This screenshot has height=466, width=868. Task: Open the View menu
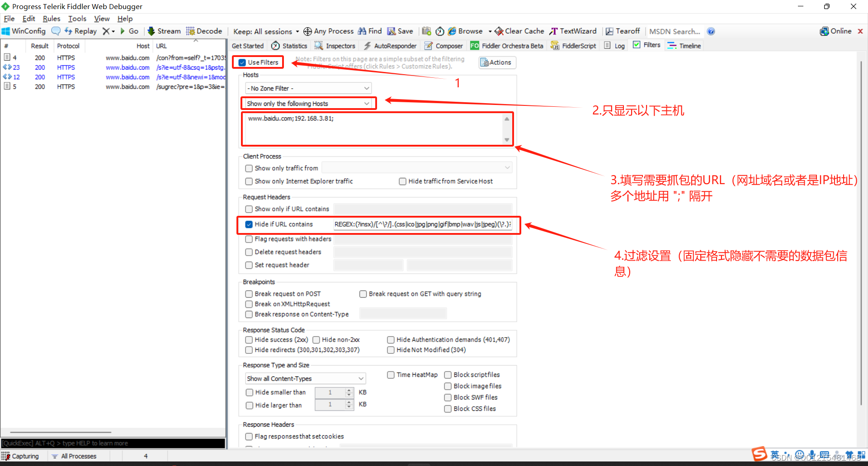pyautogui.click(x=102, y=19)
